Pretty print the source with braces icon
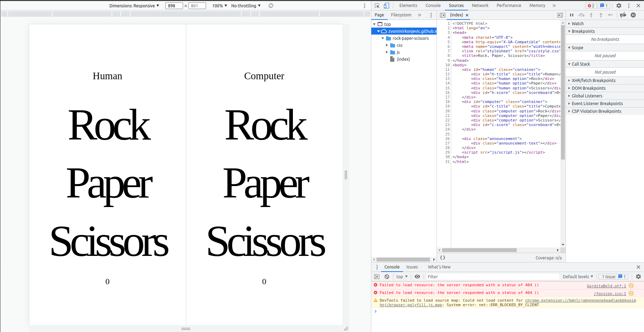This screenshot has height=332, width=644. 442,258
